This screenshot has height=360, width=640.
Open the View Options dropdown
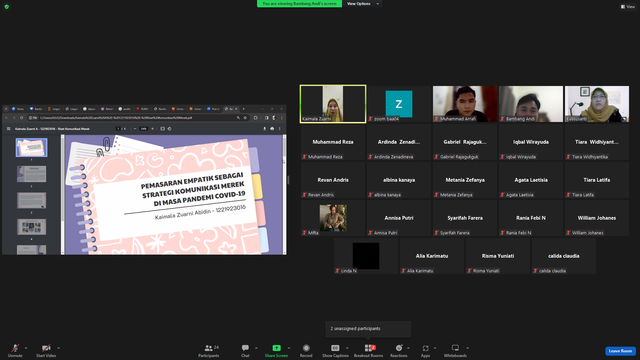[362, 4]
